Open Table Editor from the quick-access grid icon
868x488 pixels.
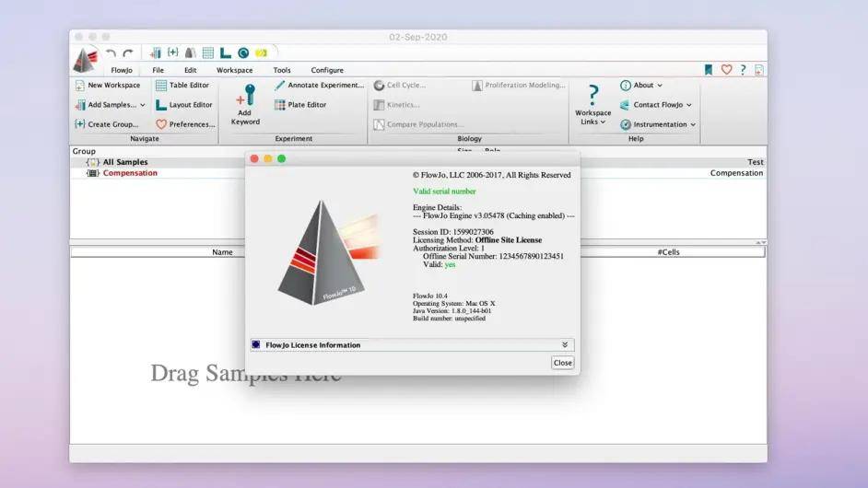(x=207, y=52)
